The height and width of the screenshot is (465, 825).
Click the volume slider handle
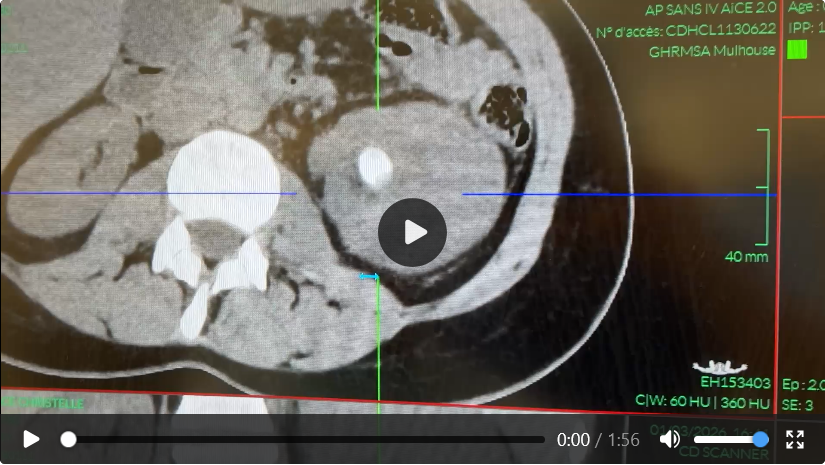click(760, 439)
